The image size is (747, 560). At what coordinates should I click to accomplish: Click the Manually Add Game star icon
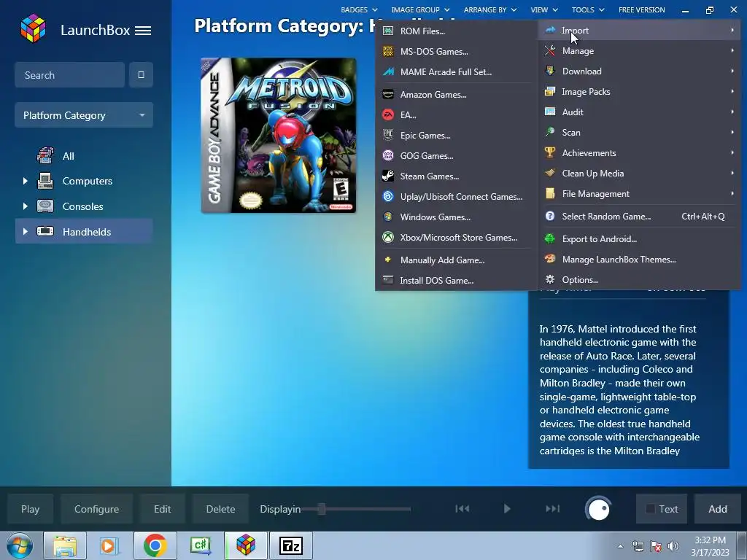click(x=388, y=260)
